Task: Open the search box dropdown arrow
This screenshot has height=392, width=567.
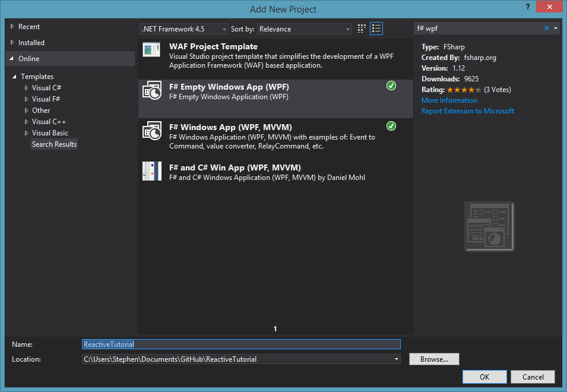Action: [x=556, y=28]
